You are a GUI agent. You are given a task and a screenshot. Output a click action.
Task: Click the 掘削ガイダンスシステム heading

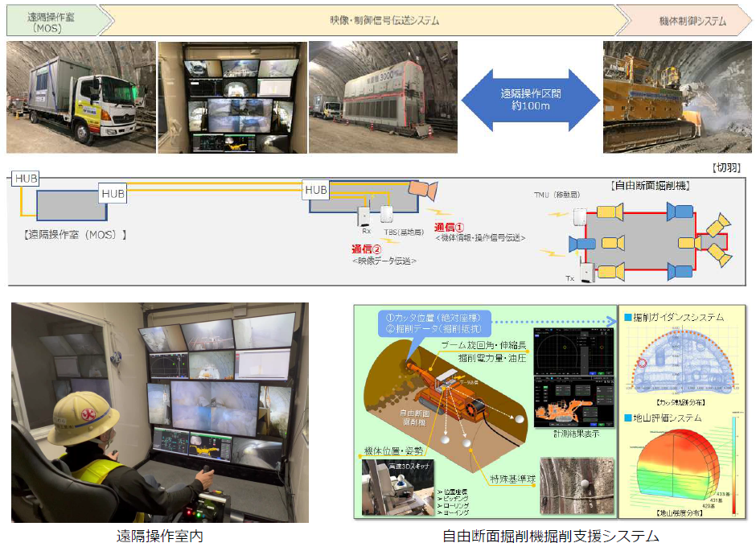tap(678, 317)
